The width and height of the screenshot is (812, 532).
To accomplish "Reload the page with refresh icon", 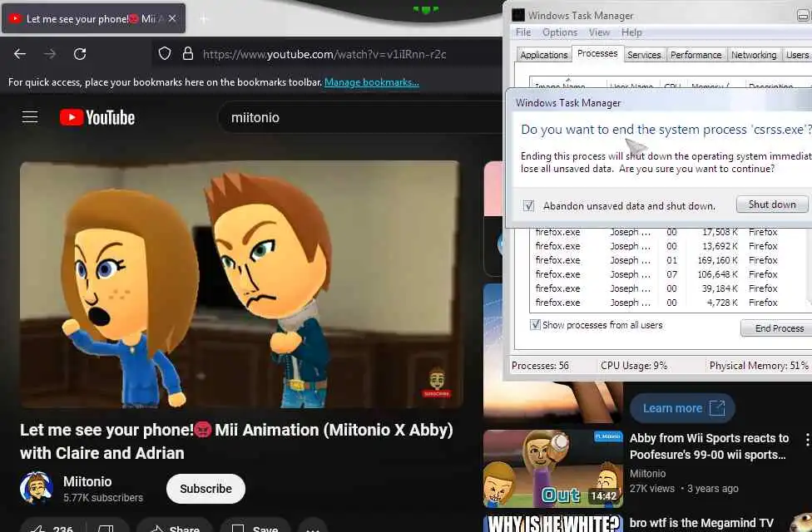I will (x=80, y=54).
